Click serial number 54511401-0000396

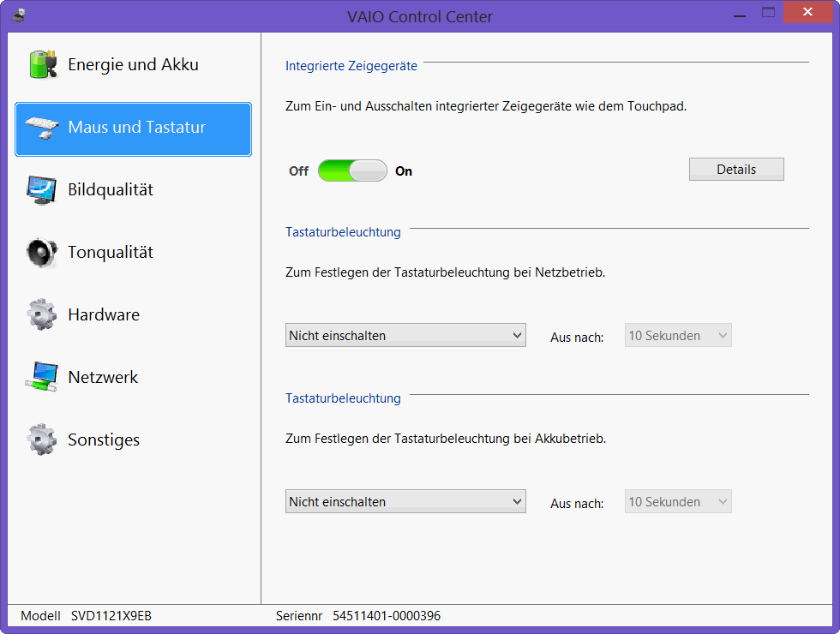point(387,616)
